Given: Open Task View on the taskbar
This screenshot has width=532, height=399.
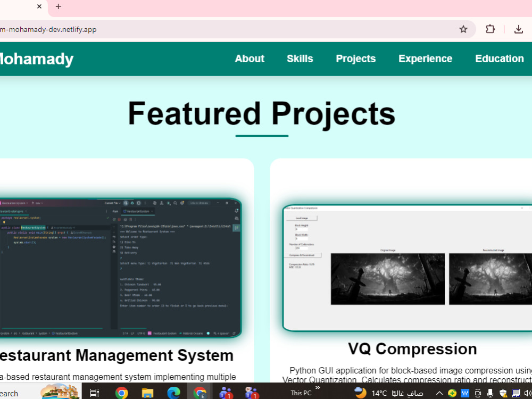Looking at the screenshot, I should point(94,393).
